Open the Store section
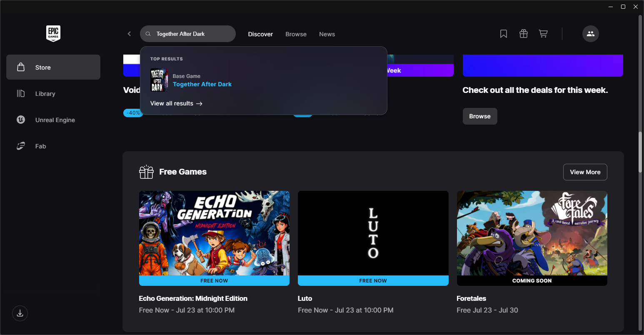The image size is (644, 335). 53,67
